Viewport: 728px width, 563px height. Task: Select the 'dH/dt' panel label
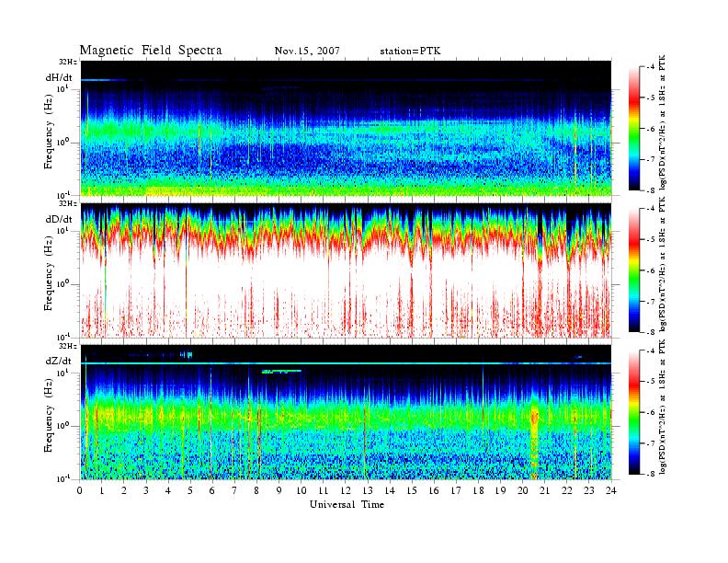59,77
